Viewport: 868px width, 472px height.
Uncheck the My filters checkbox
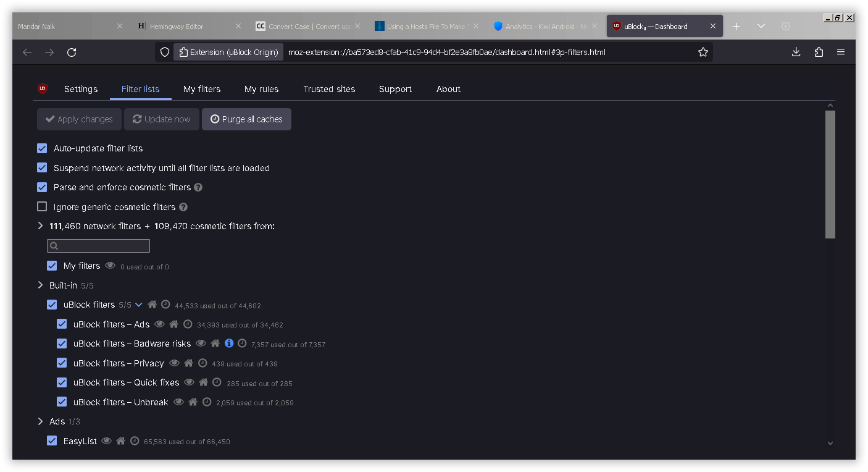click(x=52, y=266)
